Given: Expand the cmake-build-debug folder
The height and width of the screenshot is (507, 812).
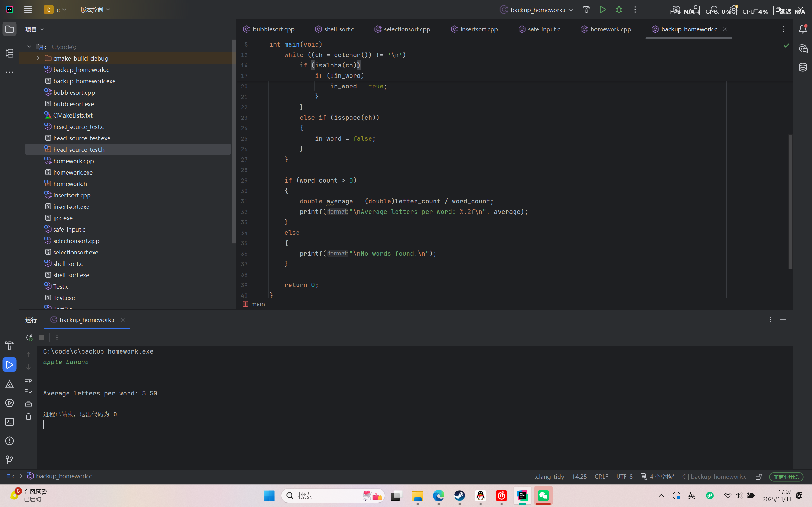Looking at the screenshot, I should (38, 58).
